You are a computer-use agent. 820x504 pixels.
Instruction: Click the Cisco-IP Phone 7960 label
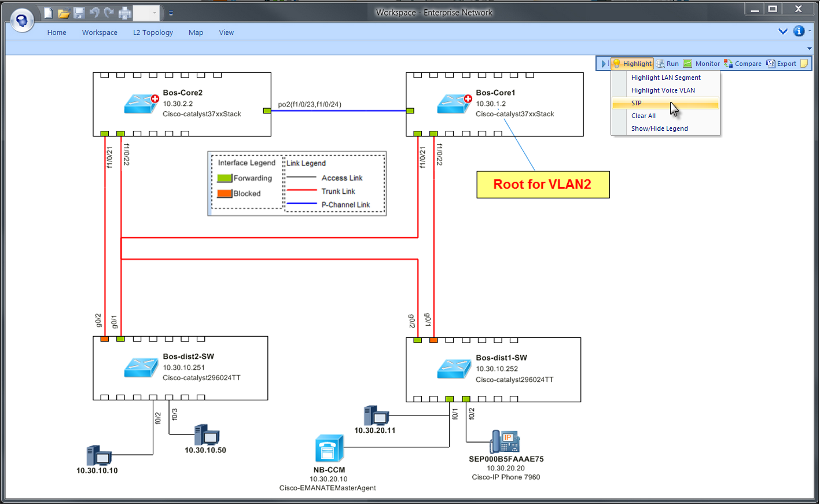[506, 477]
